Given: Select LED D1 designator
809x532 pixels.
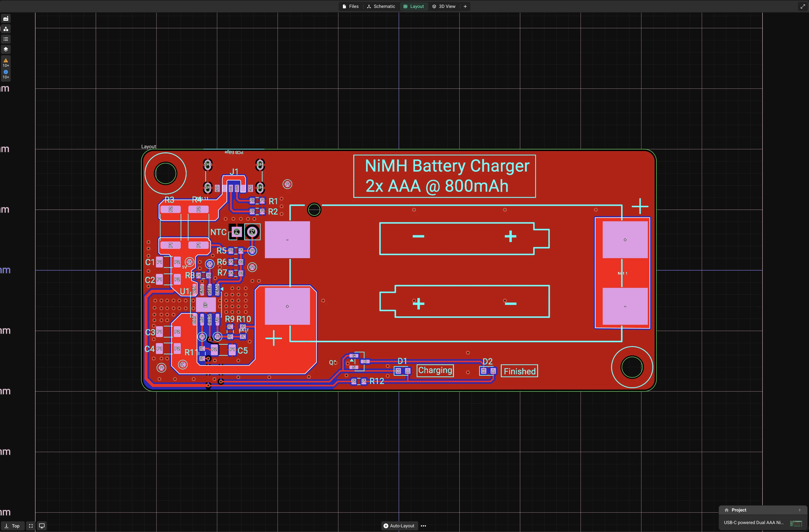Looking at the screenshot, I should (402, 361).
